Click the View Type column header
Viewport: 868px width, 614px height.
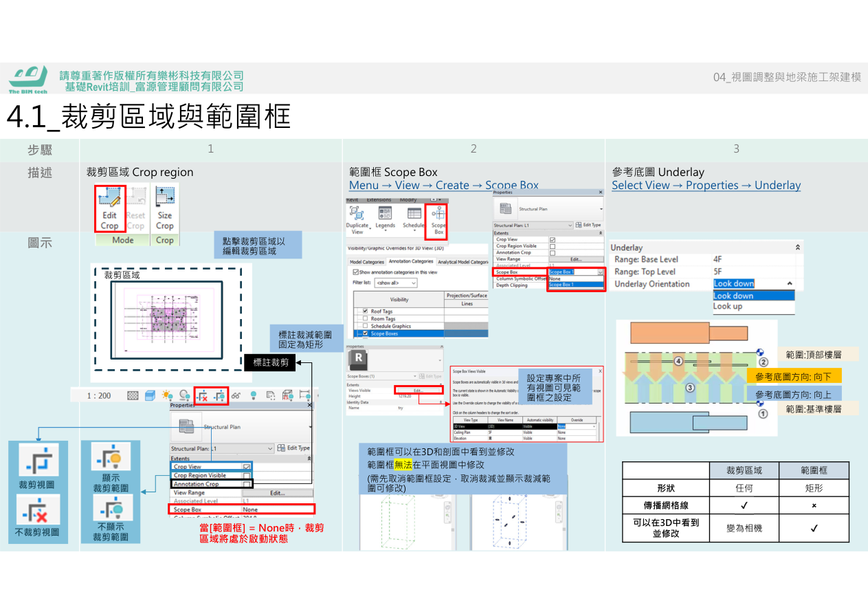pos(470,419)
